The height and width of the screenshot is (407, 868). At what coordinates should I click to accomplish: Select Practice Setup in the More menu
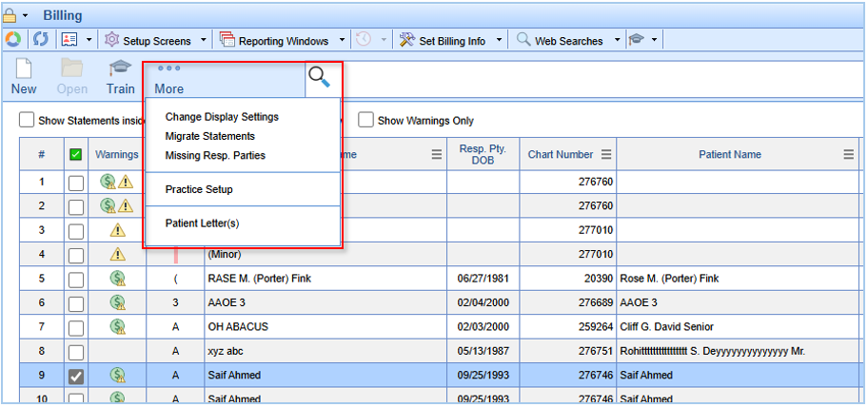click(x=199, y=189)
